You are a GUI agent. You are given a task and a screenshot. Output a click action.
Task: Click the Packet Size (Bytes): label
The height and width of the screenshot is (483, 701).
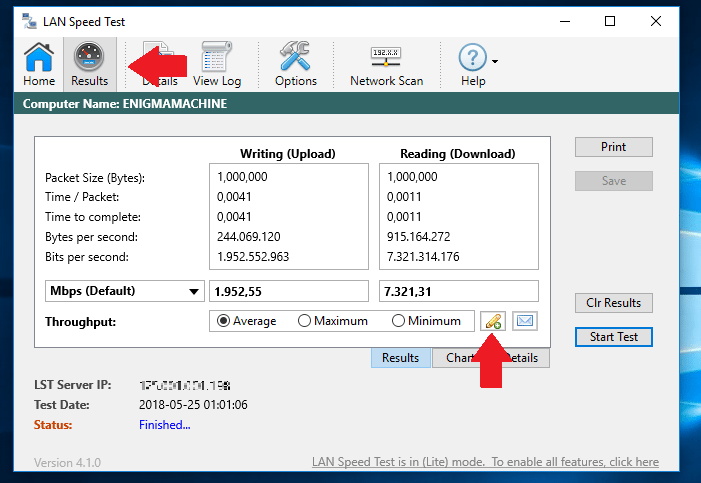coord(95,178)
